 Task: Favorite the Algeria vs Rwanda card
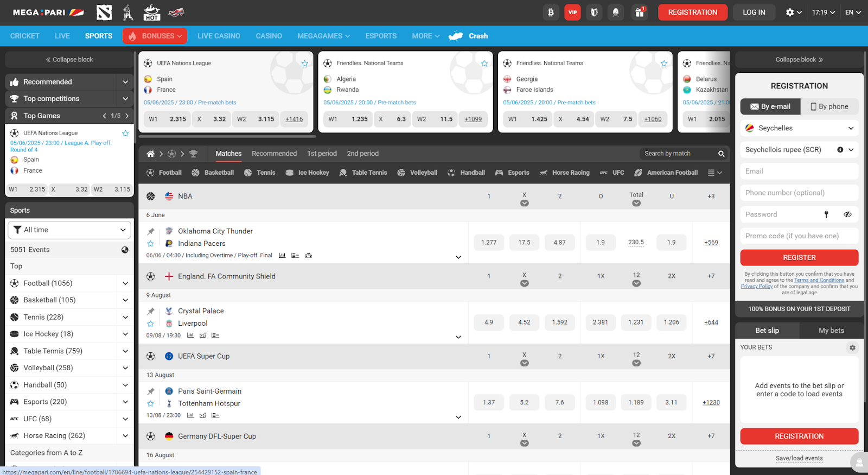(484, 64)
